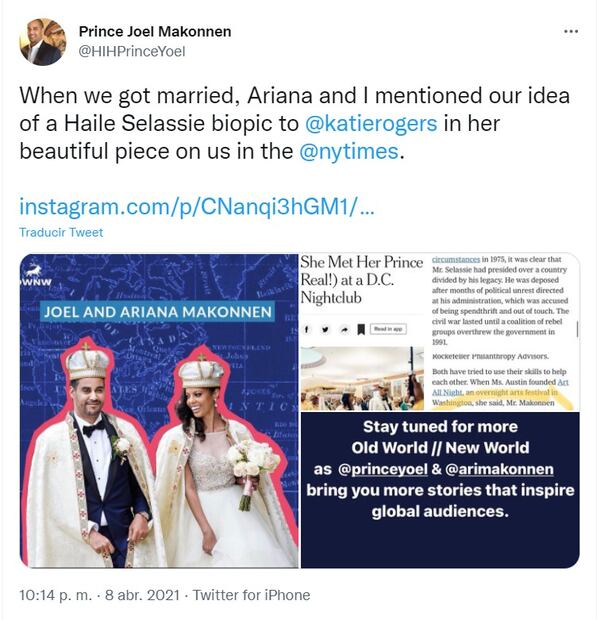Viewport: 597px width, 620px height.
Task: Open the @HIHPrinceYoel handle
Action: click(x=132, y=52)
